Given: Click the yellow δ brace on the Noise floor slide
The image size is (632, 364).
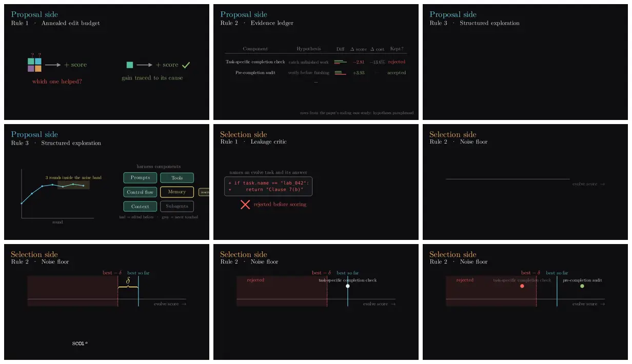Looking at the screenshot, I should pos(128,287).
